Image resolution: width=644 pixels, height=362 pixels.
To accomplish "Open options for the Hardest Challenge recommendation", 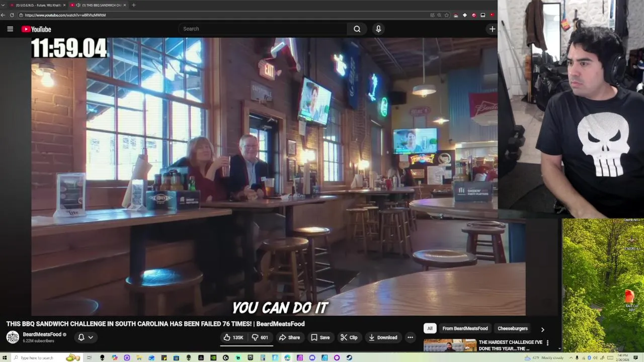I will pos(547,343).
